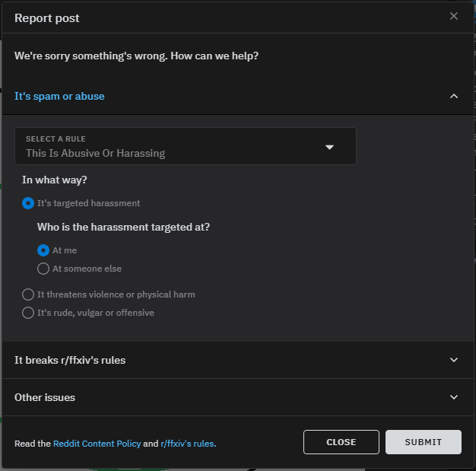Select 'It's rude, vulgar or offensive'

(x=28, y=313)
